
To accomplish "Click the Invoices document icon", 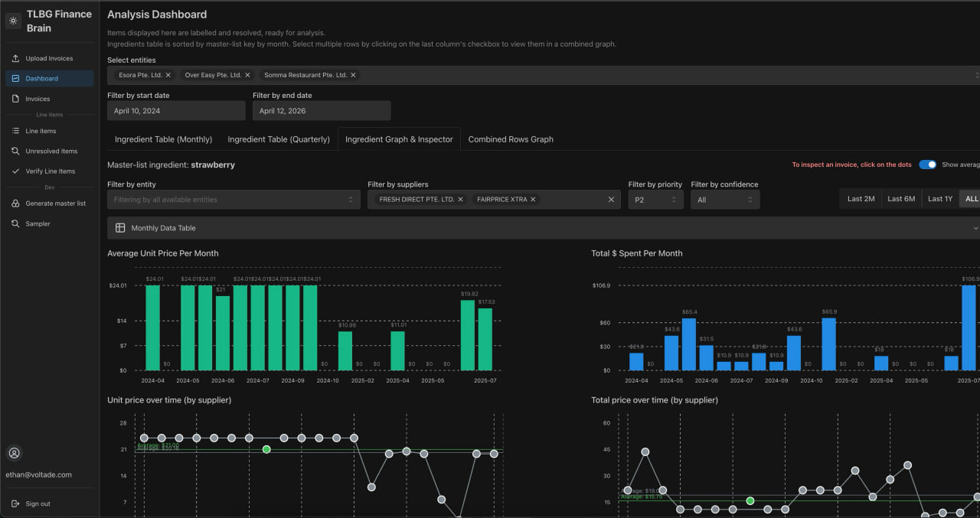I will click(x=17, y=98).
